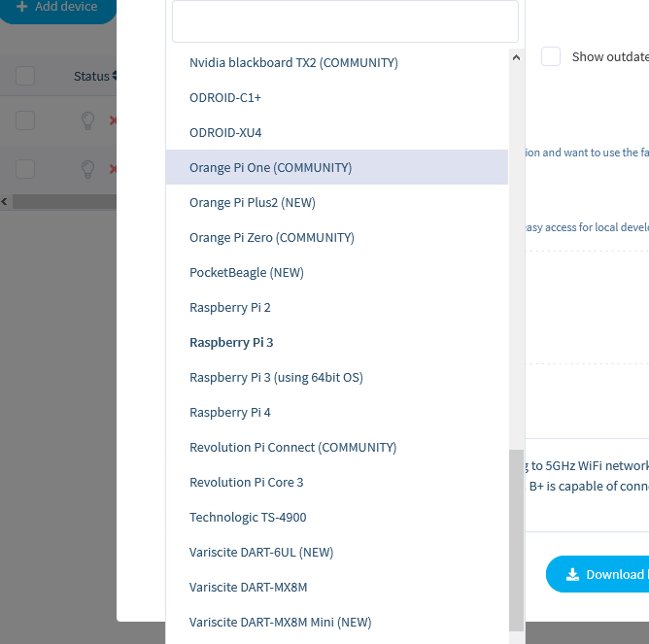The height and width of the screenshot is (644, 649).
Task: Select bolded Raspberry Pi 3 entry
Action: [337, 342]
